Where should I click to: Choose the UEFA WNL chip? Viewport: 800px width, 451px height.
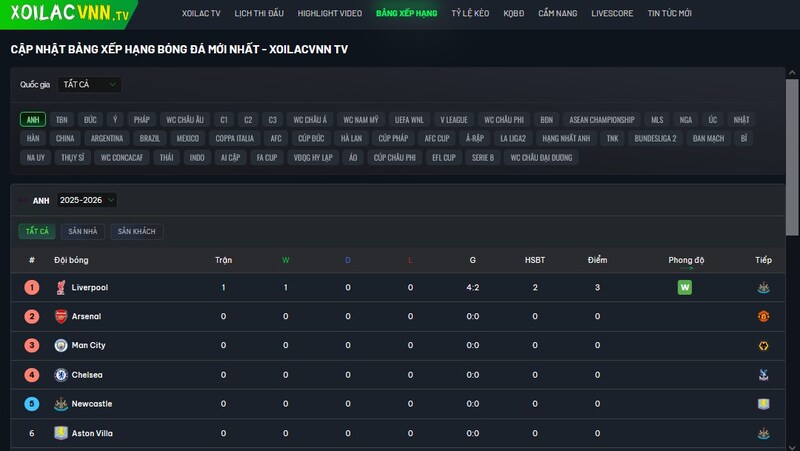tap(409, 119)
